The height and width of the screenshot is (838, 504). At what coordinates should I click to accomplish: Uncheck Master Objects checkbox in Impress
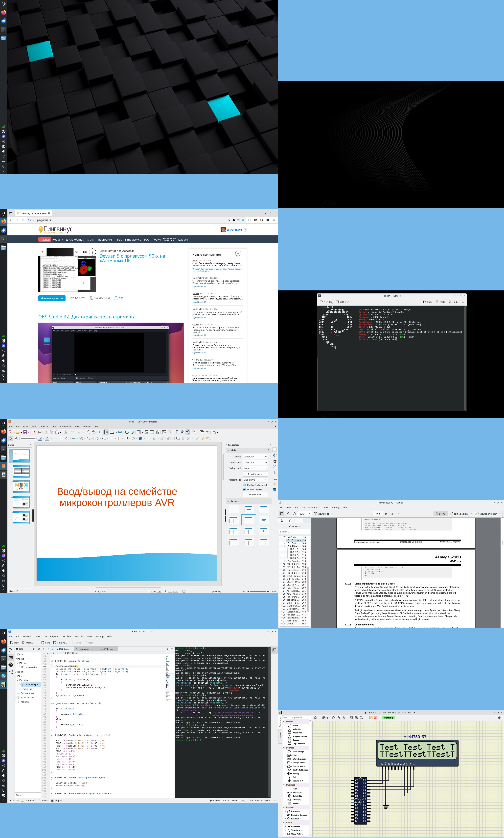click(244, 490)
